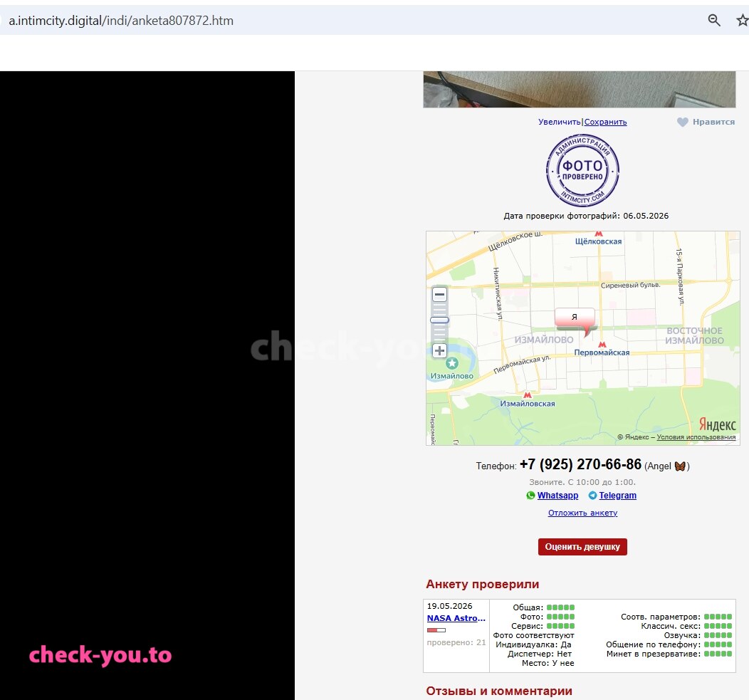
Task: Bookmark this page with the star icon
Action: click(743, 20)
